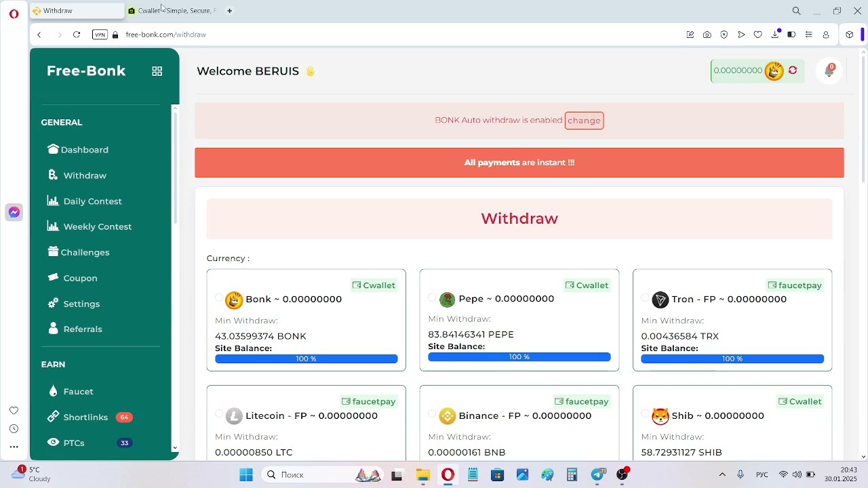The image size is (868, 488).
Task: Open the sidebar three-dots more menu
Action: click(x=14, y=447)
